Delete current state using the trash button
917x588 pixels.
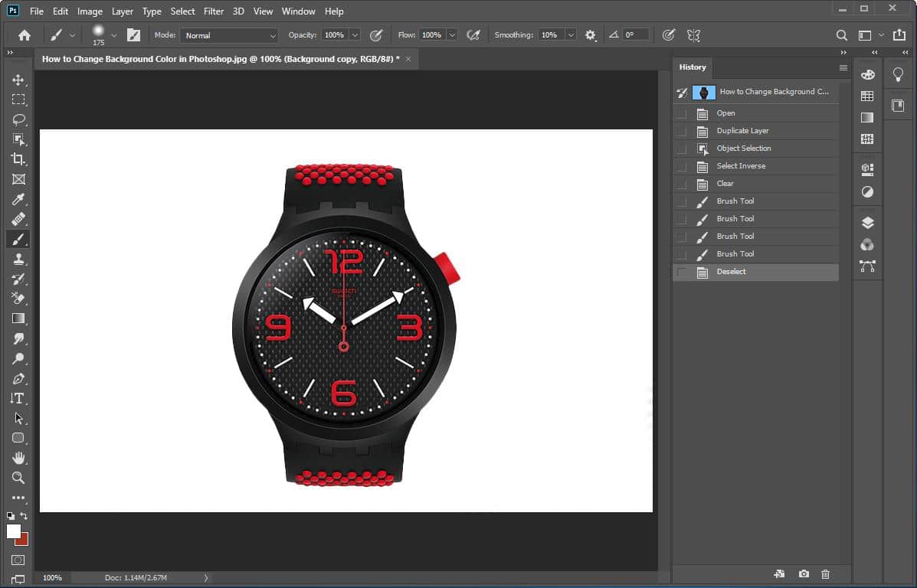826,573
